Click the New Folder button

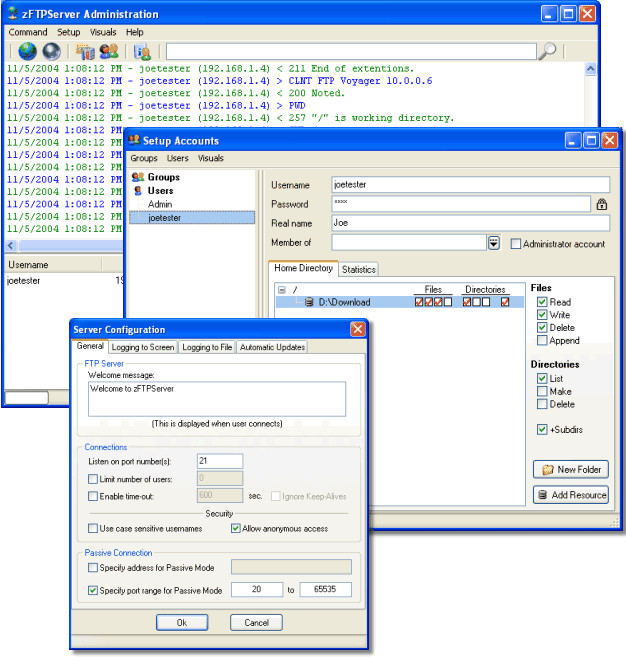(x=571, y=469)
